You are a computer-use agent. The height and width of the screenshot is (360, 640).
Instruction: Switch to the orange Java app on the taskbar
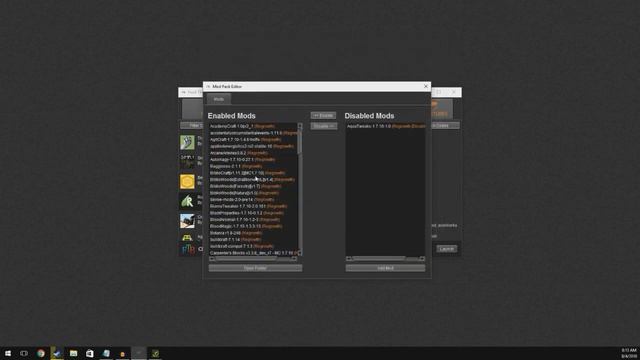pos(122,354)
